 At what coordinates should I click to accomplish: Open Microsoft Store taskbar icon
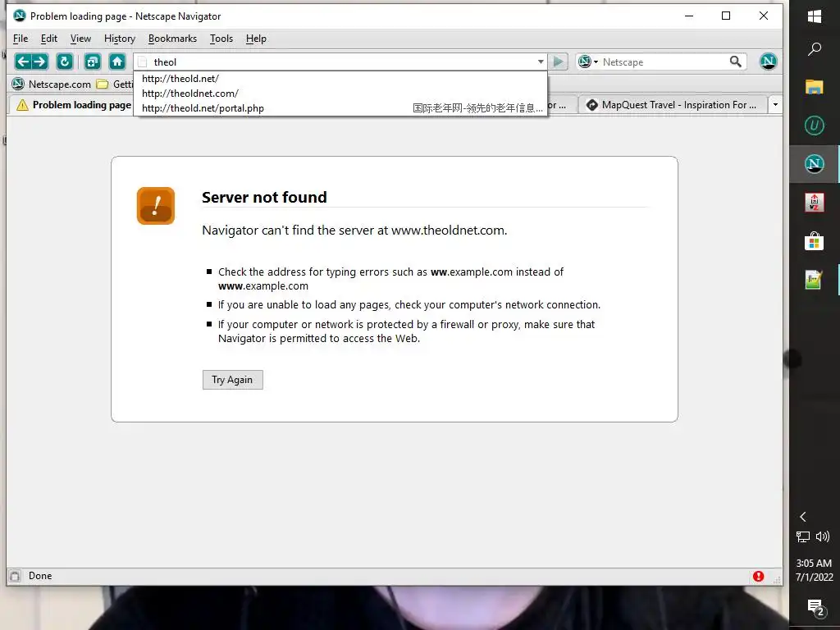815,241
